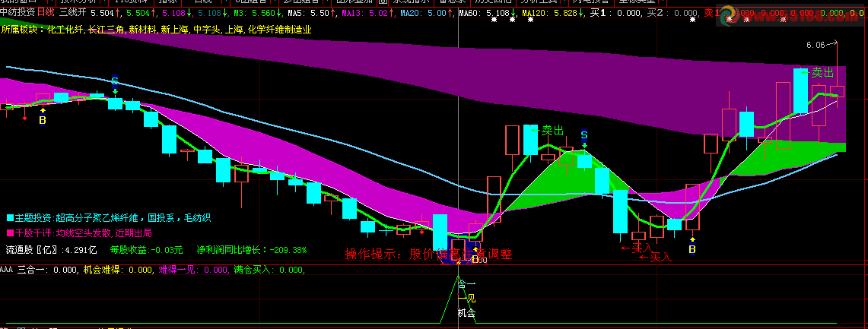The image size is (868, 329).
Task: Click the MA5: 5.50 indicator value
Action: 312,12
